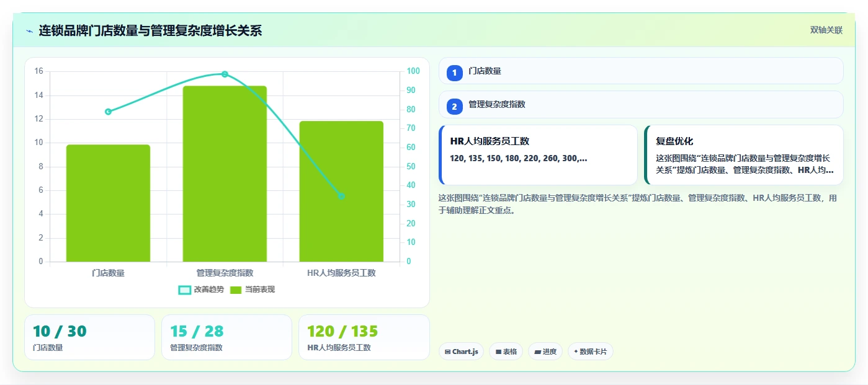
Task: Select the numbered badge 1 for 门店数量
Action: pos(455,73)
